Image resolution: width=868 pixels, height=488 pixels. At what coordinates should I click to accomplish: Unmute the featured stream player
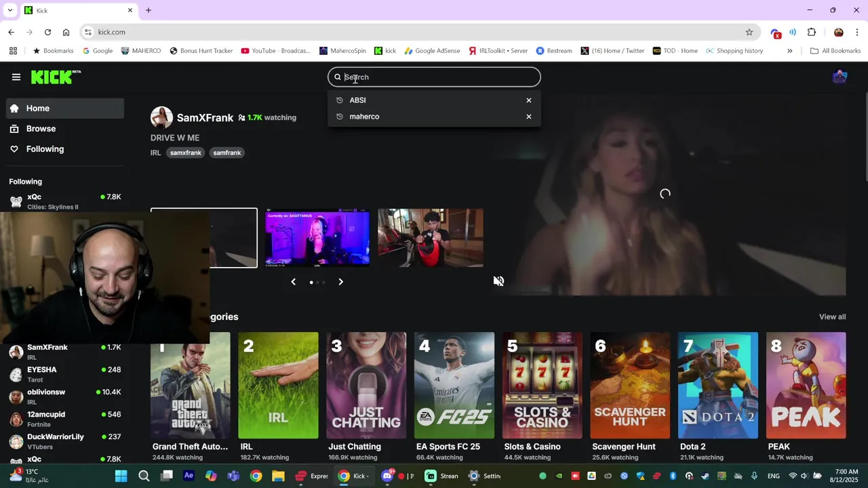(498, 281)
